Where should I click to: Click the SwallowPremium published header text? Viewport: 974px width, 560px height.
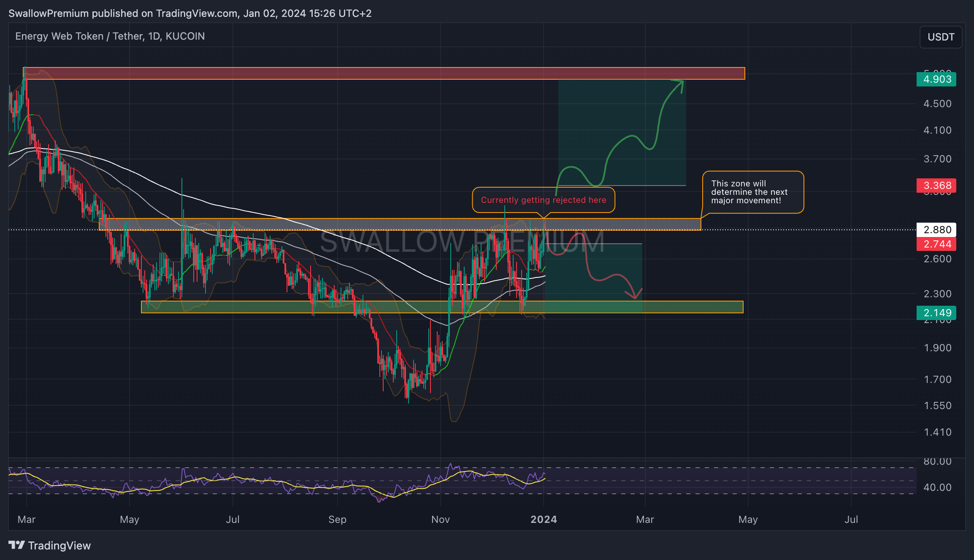(190, 13)
